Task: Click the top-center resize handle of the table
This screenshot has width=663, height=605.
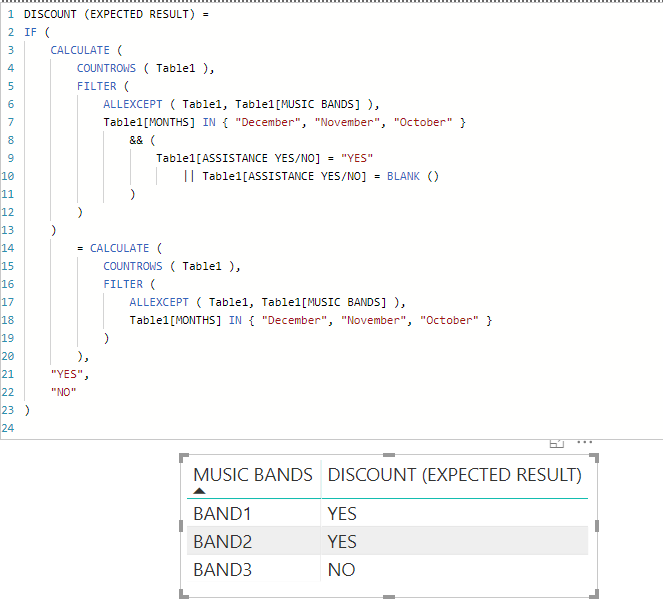Action: point(389,455)
